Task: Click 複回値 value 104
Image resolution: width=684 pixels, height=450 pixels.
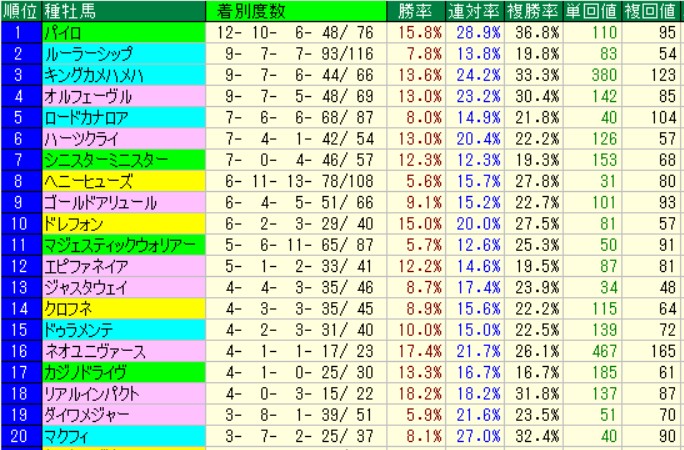Action: (663, 118)
